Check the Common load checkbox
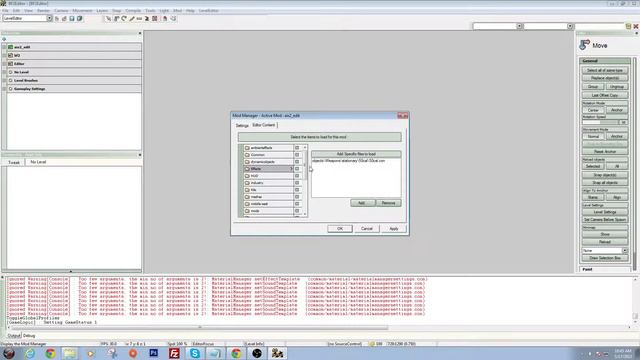The image size is (640, 360). pos(297,155)
